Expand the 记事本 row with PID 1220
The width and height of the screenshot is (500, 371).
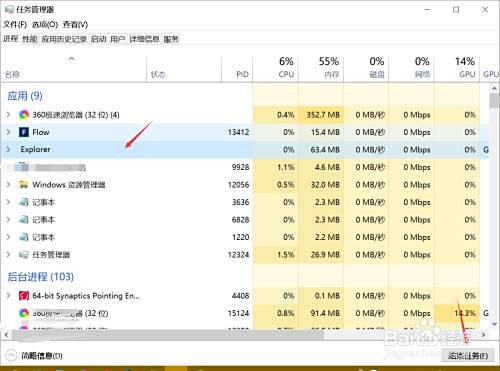9,237
